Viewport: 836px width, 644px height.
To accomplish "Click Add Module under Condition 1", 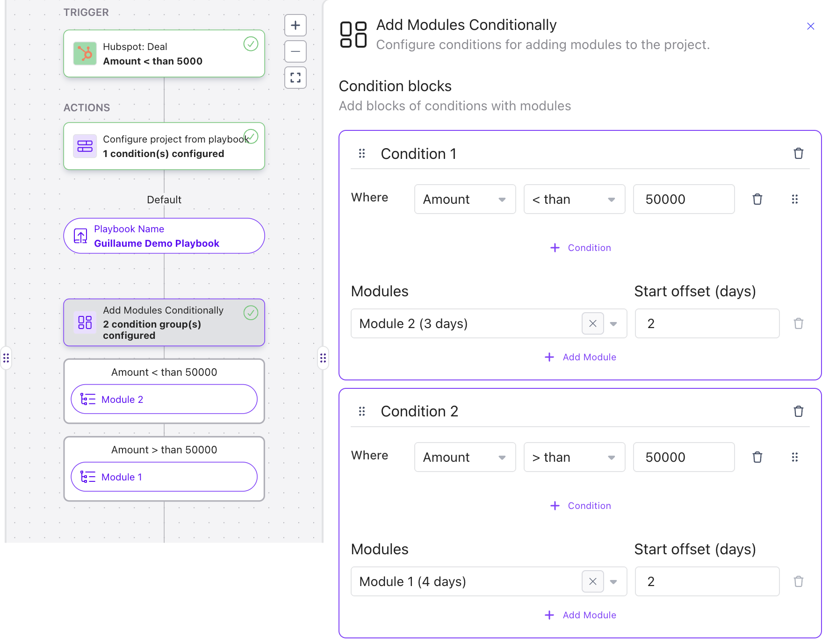I will pyautogui.click(x=580, y=357).
